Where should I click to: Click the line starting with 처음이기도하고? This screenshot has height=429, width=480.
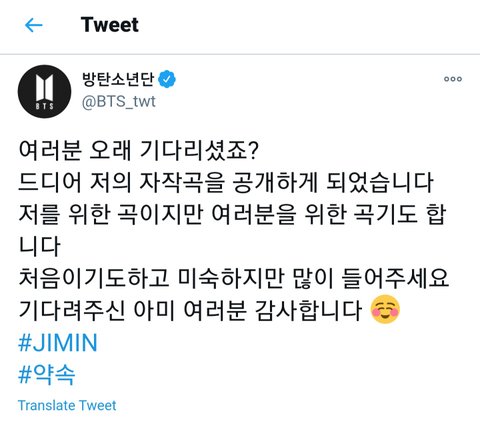[233, 278]
